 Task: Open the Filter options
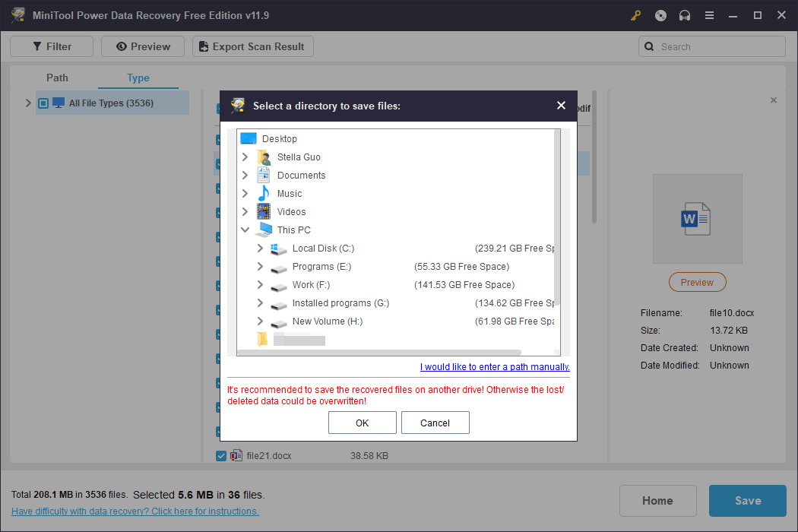pos(52,46)
